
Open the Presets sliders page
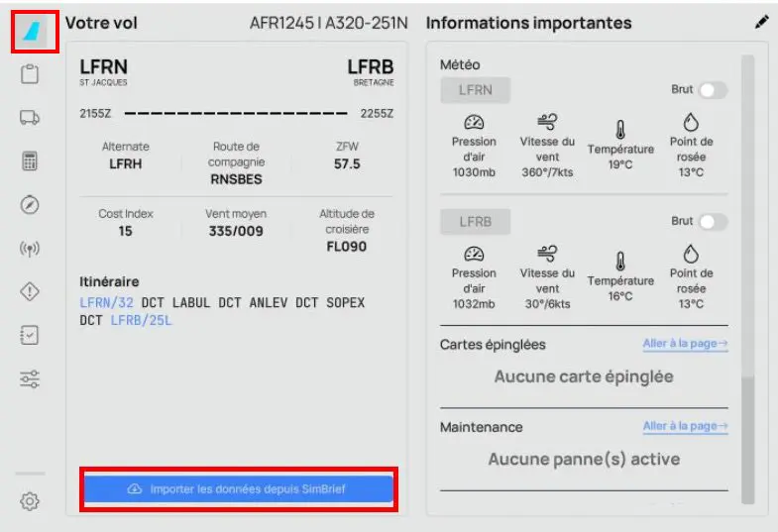pyautogui.click(x=30, y=378)
